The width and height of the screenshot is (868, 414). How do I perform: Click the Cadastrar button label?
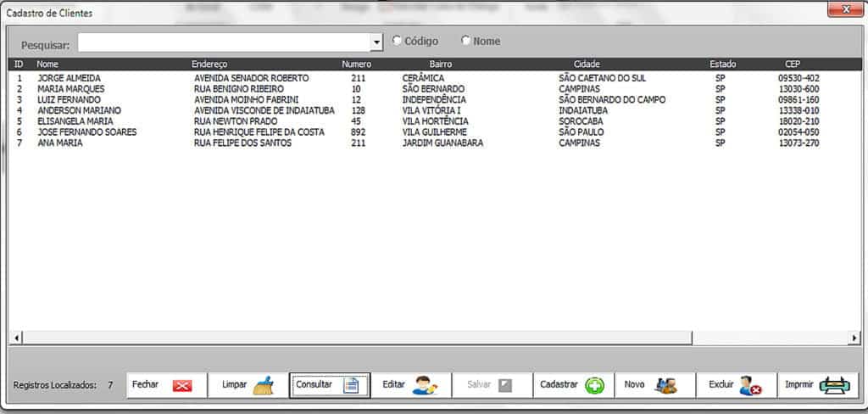[x=559, y=384]
